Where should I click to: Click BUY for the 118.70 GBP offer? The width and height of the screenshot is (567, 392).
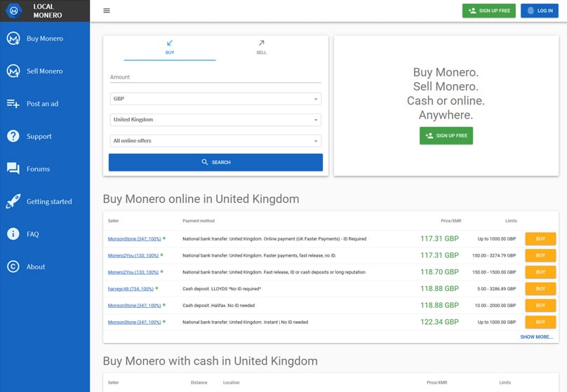(x=540, y=272)
